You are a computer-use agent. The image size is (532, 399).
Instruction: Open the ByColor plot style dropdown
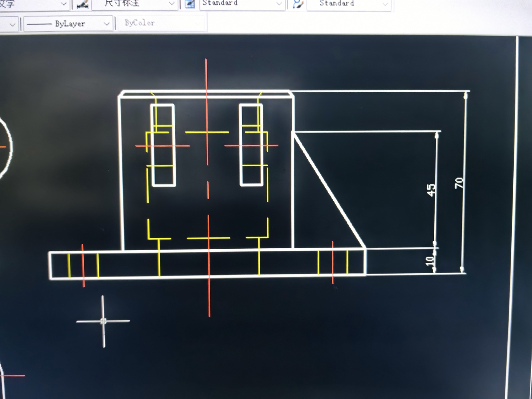pyautogui.click(x=162, y=23)
